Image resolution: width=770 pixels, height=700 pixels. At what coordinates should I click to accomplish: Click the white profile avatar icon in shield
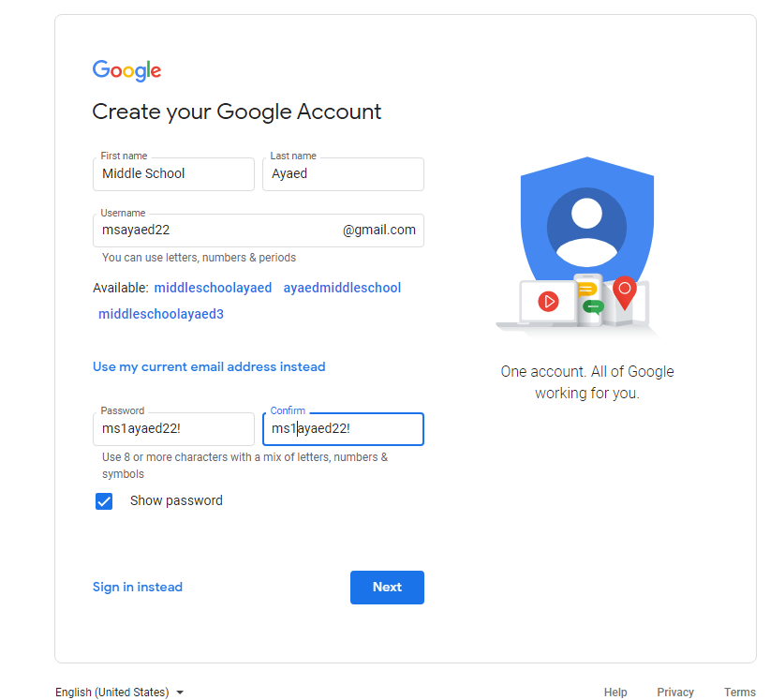tap(586, 231)
